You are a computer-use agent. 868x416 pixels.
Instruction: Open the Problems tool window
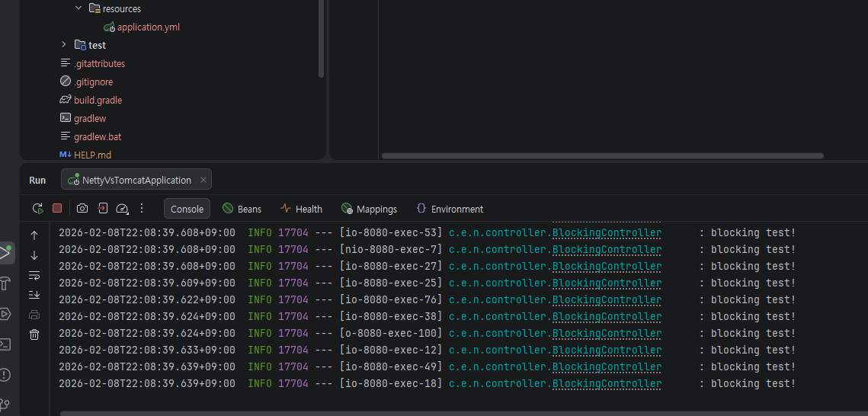click(5, 375)
